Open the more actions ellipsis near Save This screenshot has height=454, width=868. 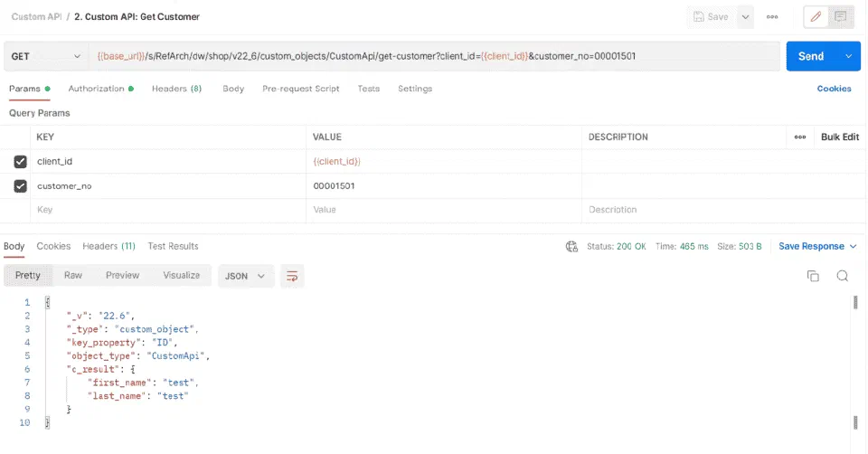(x=772, y=16)
